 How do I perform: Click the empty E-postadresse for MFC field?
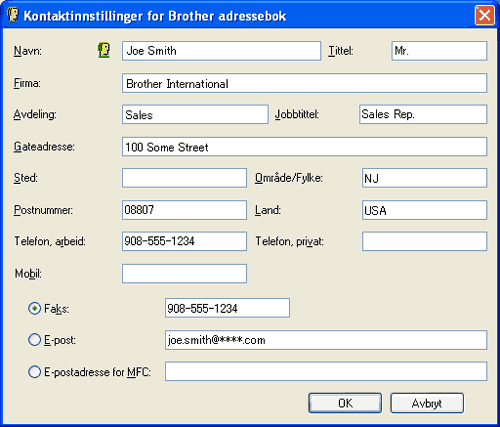click(x=326, y=371)
